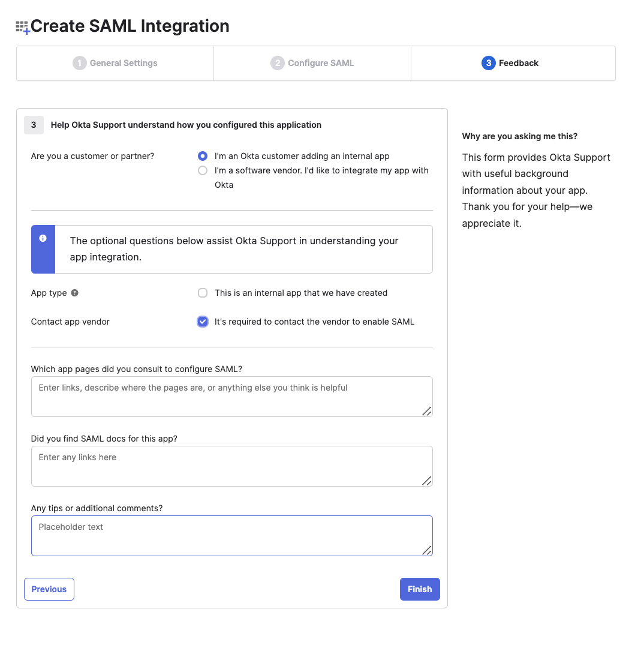Viewport: 632px width, 672px height.
Task: Select the Okta customer internal app radio option
Action: 203,155
